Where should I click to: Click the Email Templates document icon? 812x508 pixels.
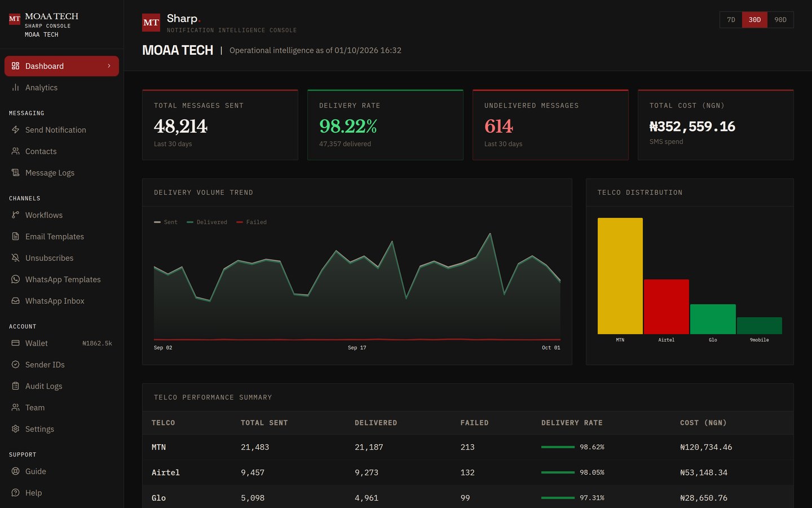pos(15,237)
